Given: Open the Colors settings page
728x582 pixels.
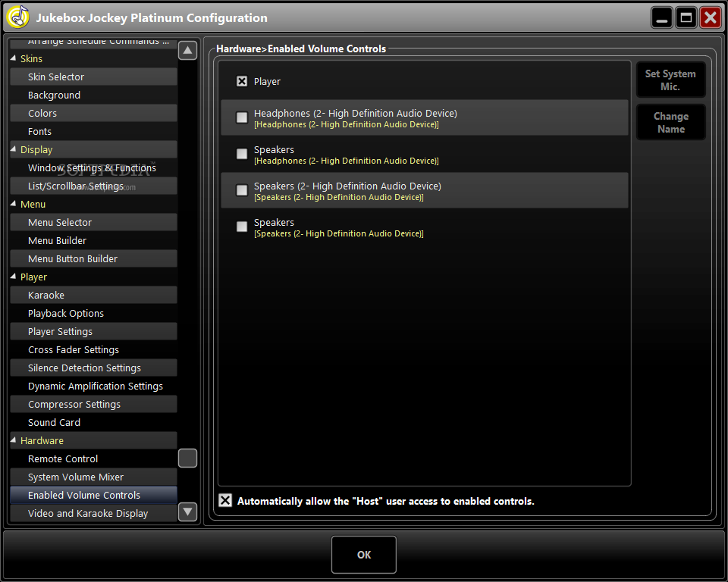Looking at the screenshot, I should pos(93,113).
